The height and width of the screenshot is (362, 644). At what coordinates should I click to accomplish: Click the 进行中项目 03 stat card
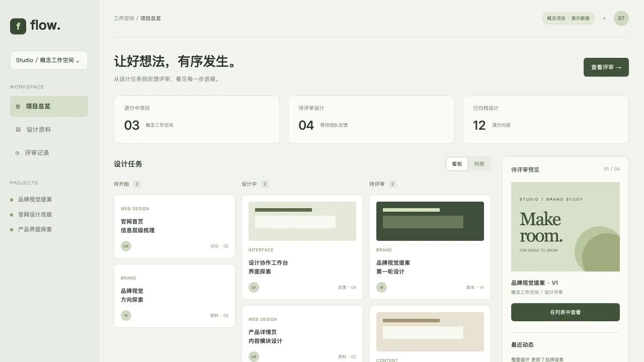[x=197, y=120]
